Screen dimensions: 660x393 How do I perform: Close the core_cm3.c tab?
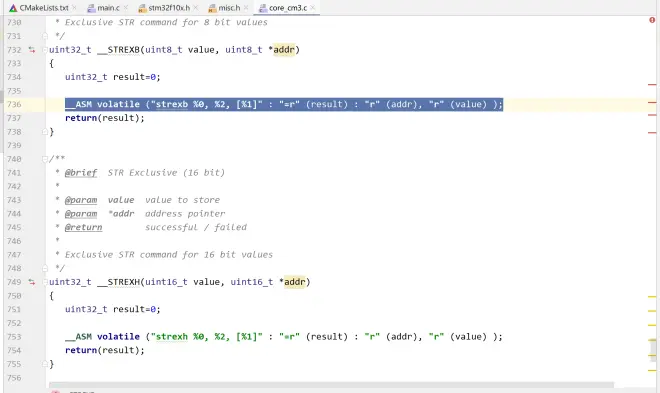click(313, 8)
